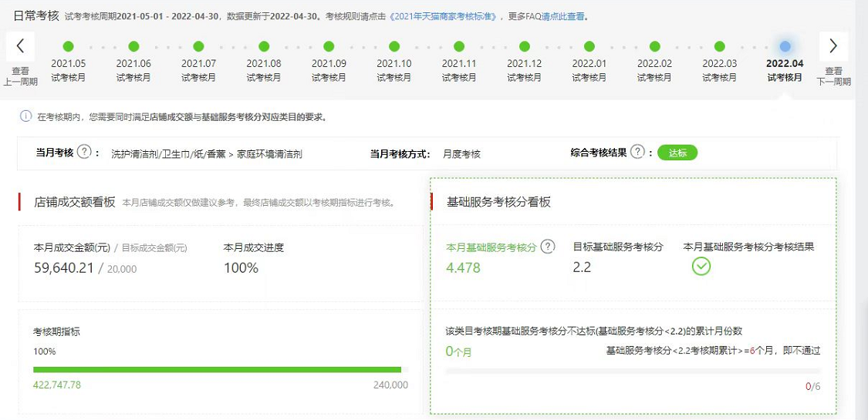Click the previous period left arrow
The image size is (868, 420).
[x=21, y=46]
